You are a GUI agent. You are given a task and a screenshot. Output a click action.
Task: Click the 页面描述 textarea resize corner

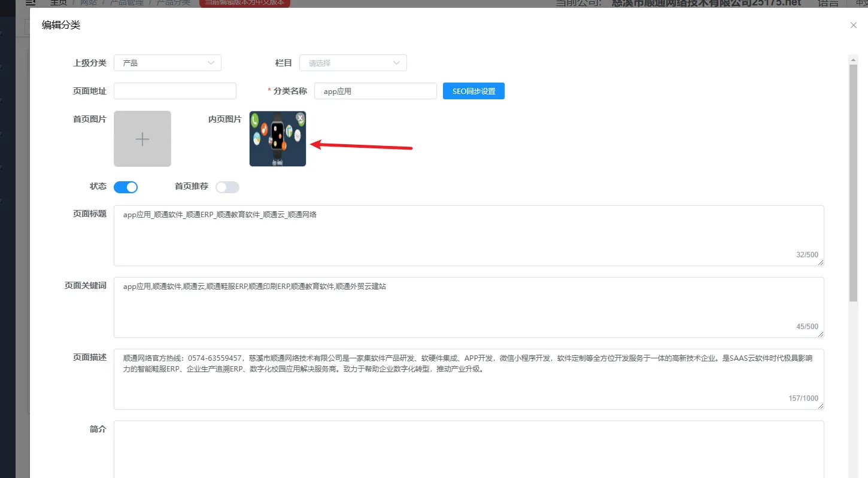[821, 406]
